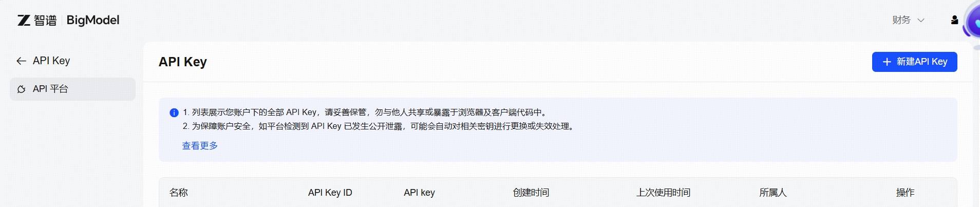Image resolution: width=980 pixels, height=207 pixels.
Task: Select API 平台 in the sidebar
Action: tap(50, 89)
